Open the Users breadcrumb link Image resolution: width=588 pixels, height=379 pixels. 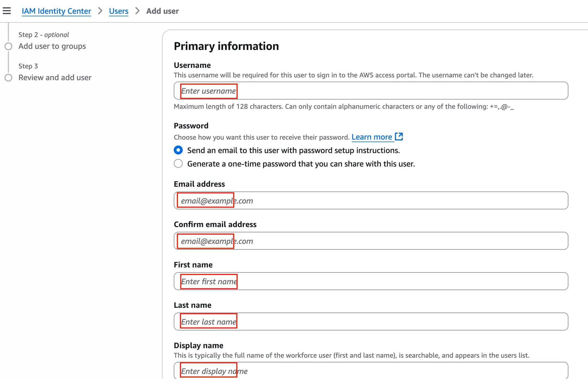(119, 11)
